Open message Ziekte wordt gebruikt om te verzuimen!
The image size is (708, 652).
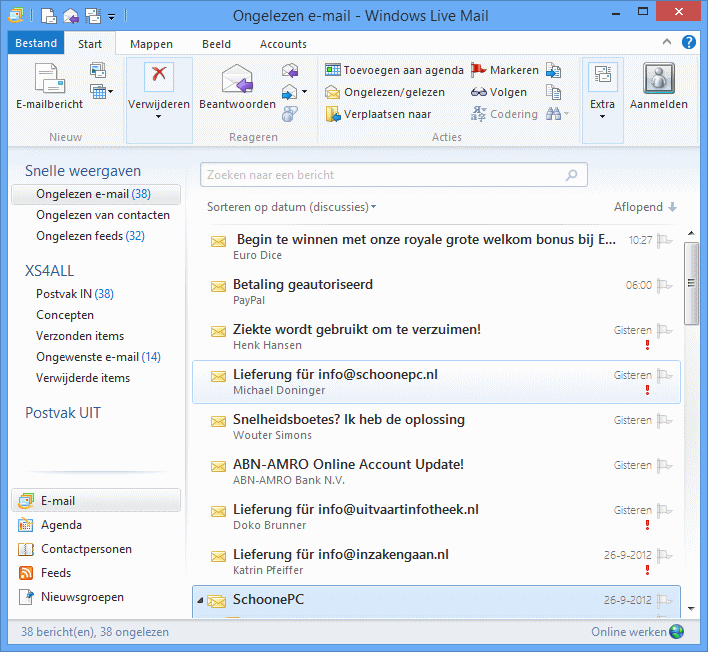436,337
